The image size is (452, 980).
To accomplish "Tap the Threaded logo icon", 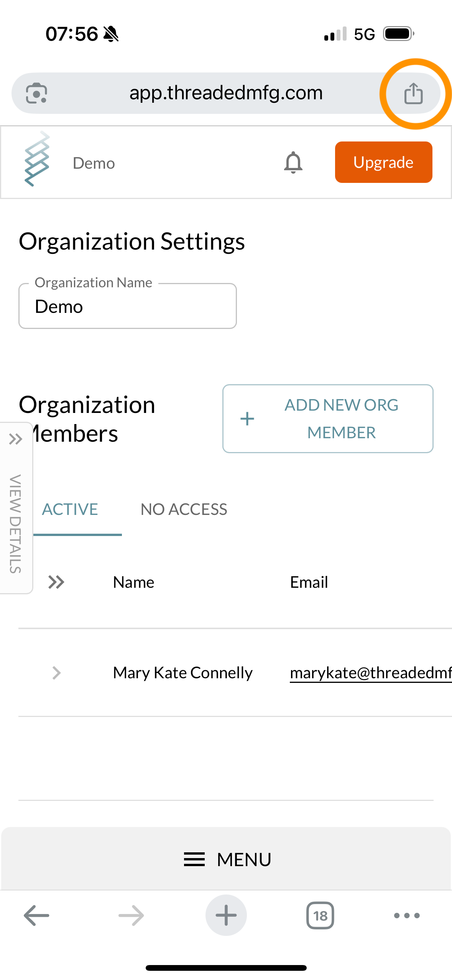I will (x=37, y=159).
